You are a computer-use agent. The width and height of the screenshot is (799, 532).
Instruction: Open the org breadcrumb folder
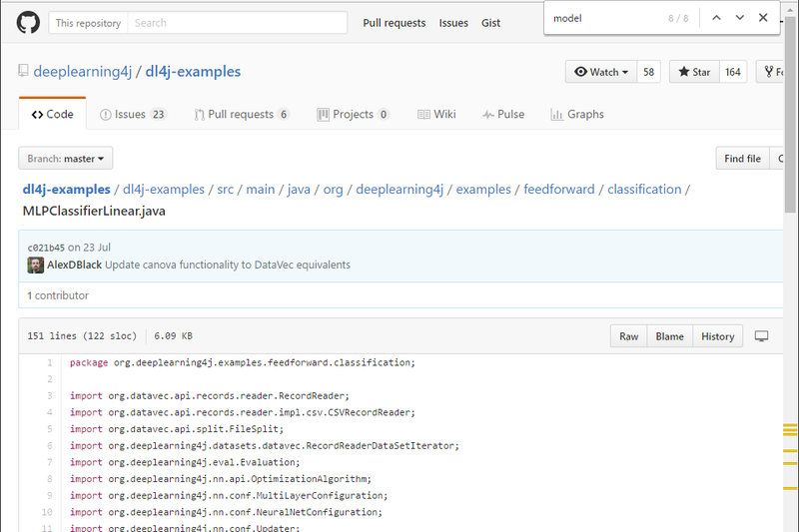pyautogui.click(x=333, y=190)
